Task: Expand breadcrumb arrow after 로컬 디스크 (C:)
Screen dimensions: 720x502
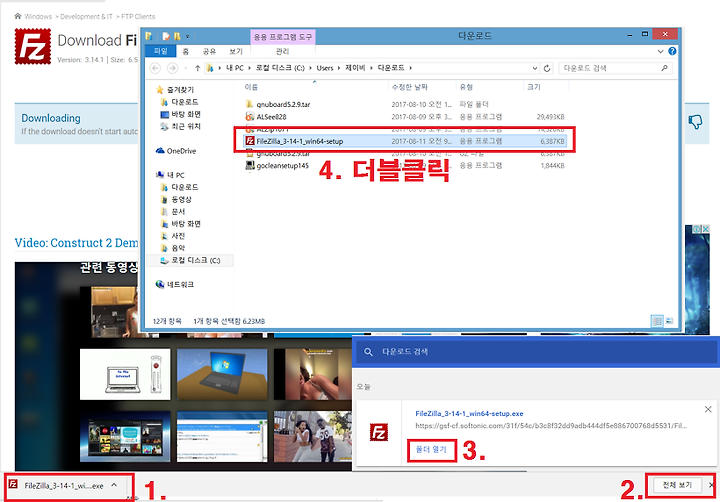Action: pyautogui.click(x=310, y=68)
